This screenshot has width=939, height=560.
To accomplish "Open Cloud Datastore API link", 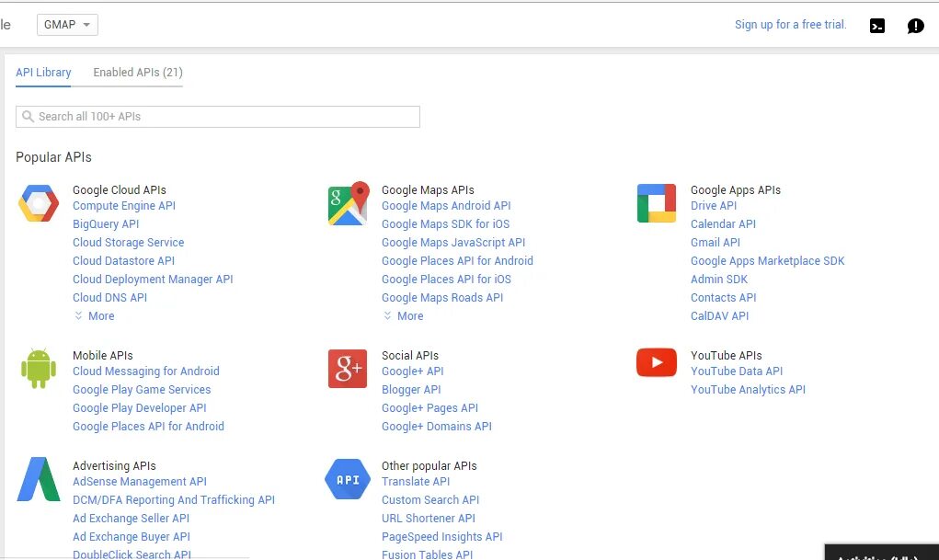I will (124, 260).
